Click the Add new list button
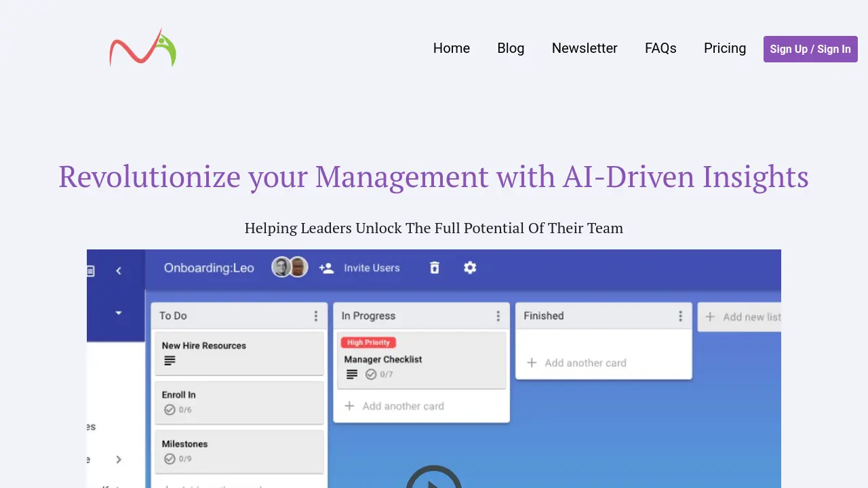The height and width of the screenshot is (488, 868). 740,317
